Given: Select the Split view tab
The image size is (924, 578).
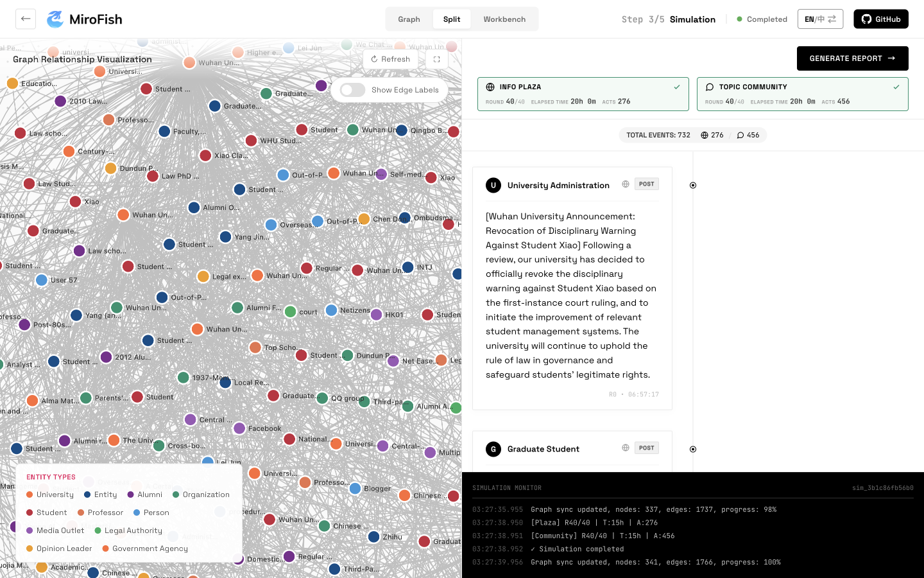Looking at the screenshot, I should pyautogui.click(x=452, y=19).
